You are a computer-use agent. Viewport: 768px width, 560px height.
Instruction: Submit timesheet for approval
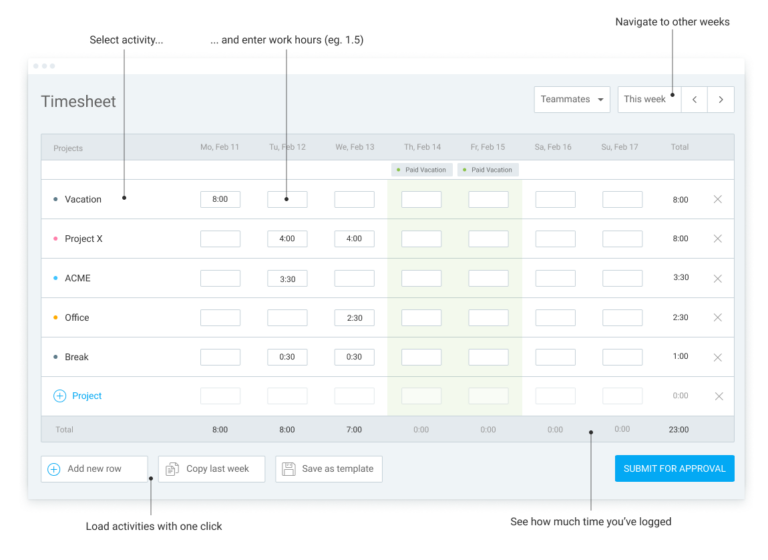674,468
